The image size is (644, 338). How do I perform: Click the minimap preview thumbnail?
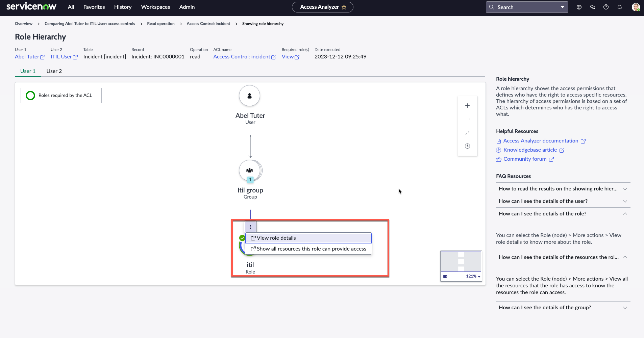461,262
